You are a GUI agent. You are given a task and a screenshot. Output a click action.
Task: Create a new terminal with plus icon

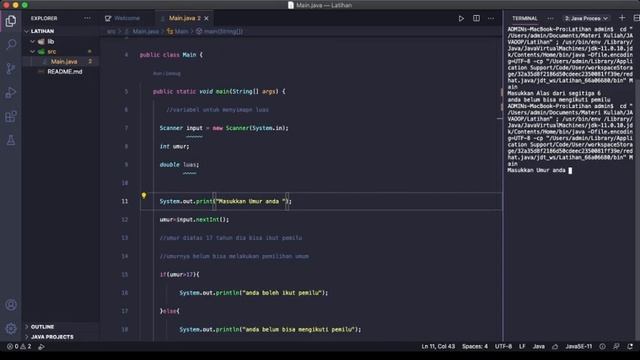tap(622, 18)
